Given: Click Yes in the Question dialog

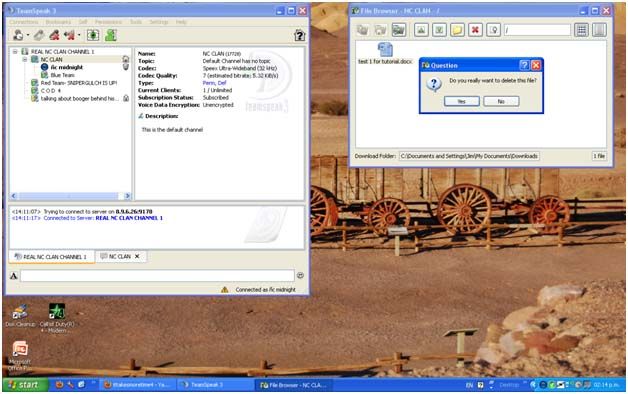Looking at the screenshot, I should pos(461,101).
